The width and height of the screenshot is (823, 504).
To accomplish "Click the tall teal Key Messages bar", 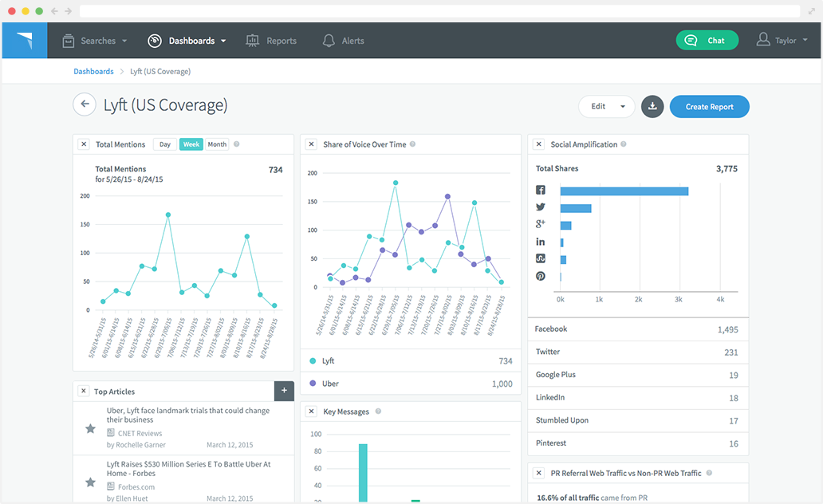I will [363, 473].
